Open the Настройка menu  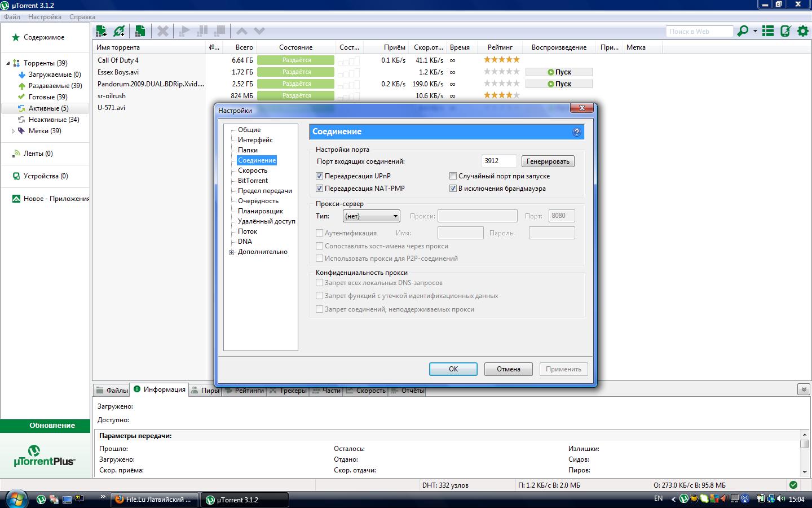coord(45,17)
